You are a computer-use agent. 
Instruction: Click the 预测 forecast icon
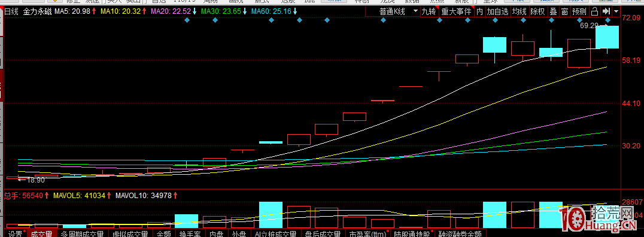pos(579,11)
